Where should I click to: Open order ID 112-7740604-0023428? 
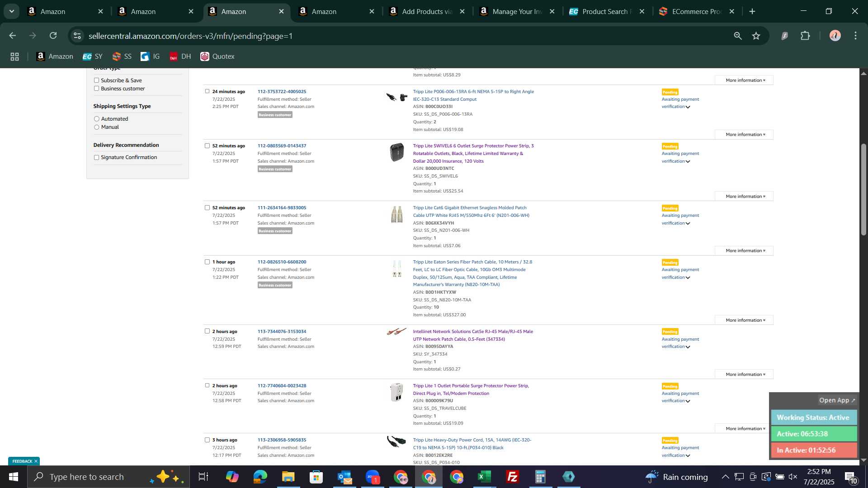(282, 385)
